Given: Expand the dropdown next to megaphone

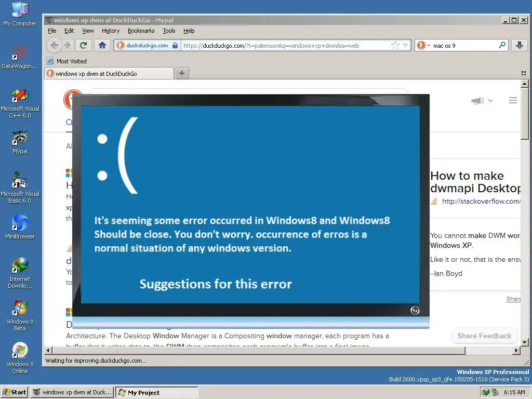Looking at the screenshot, I should point(490,101).
